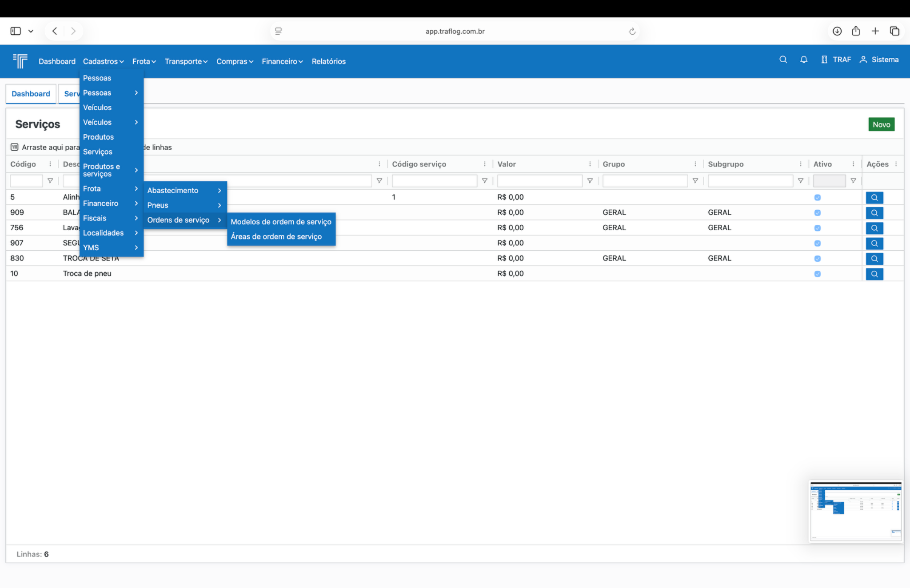Click the green Novo button
910x588 pixels.
coord(881,124)
